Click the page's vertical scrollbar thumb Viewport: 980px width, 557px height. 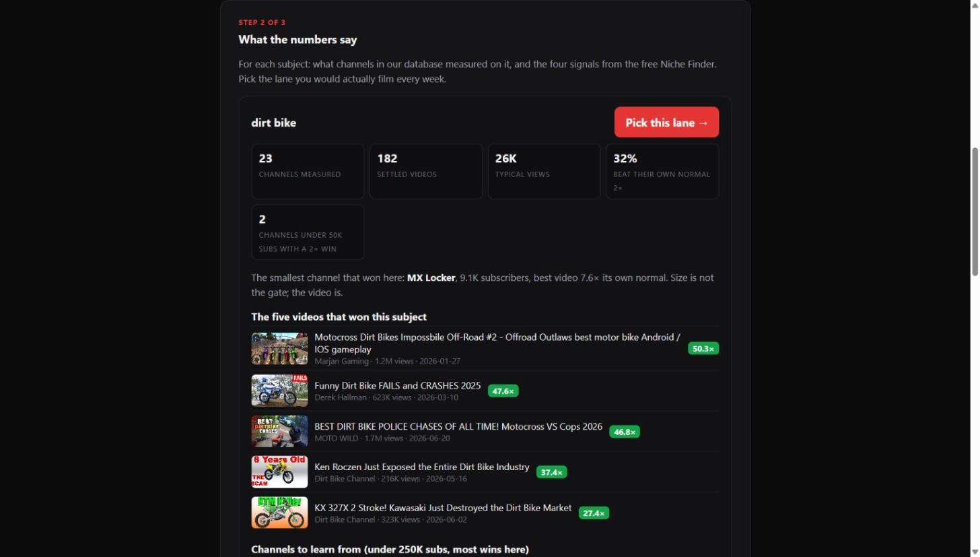(974, 211)
